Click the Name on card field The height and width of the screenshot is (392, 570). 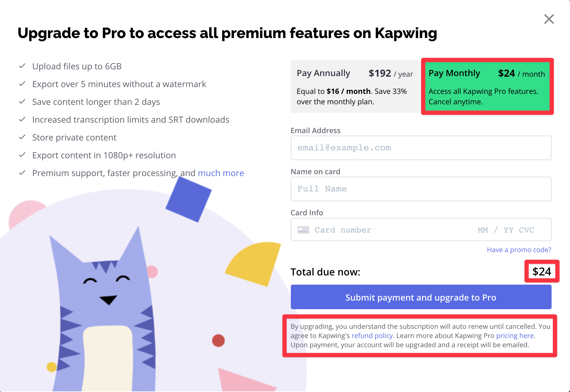pyautogui.click(x=421, y=189)
